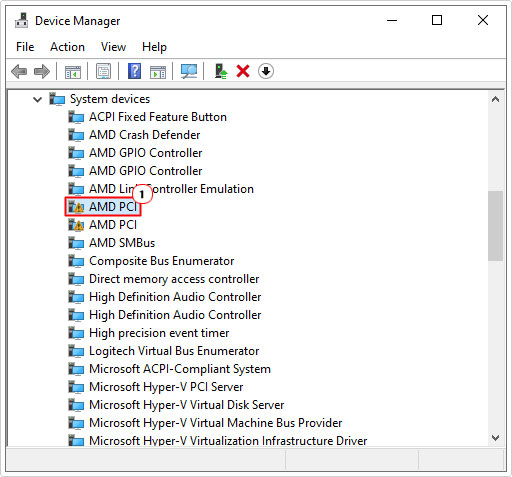The image size is (512, 477).
Task: Select the highlighted AMD PCI entry
Action: pos(113,207)
